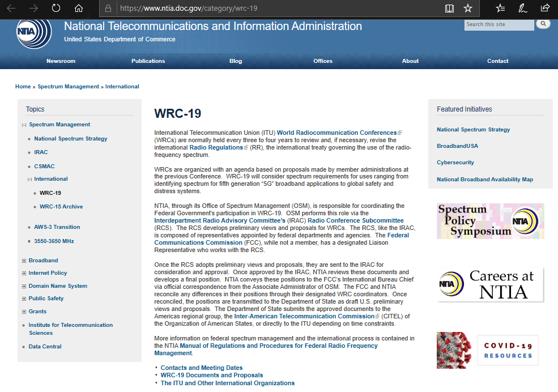Viewport: 558px width, 392px height.
Task: Open the Blog menu item
Action: 236,61
